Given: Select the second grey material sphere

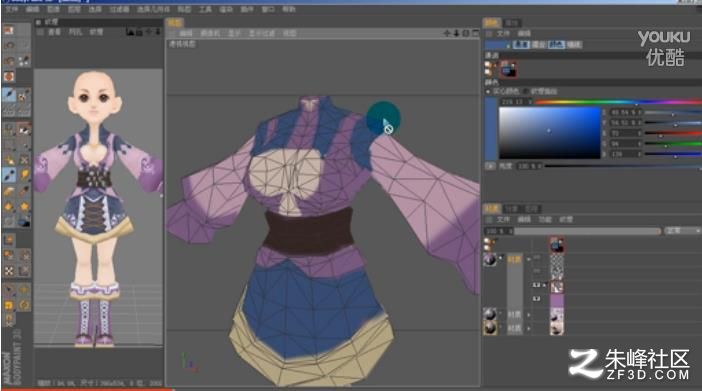Looking at the screenshot, I should pos(489,314).
